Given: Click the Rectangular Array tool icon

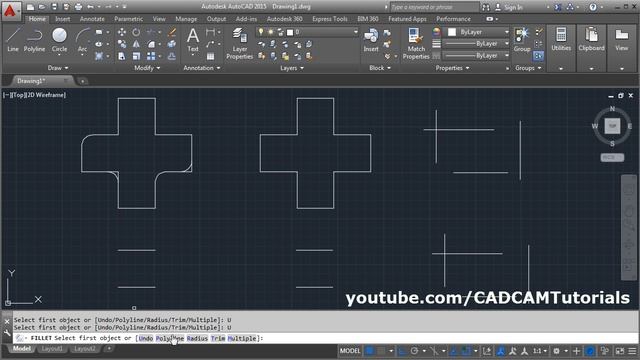Looking at the screenshot, I should (x=151, y=56).
